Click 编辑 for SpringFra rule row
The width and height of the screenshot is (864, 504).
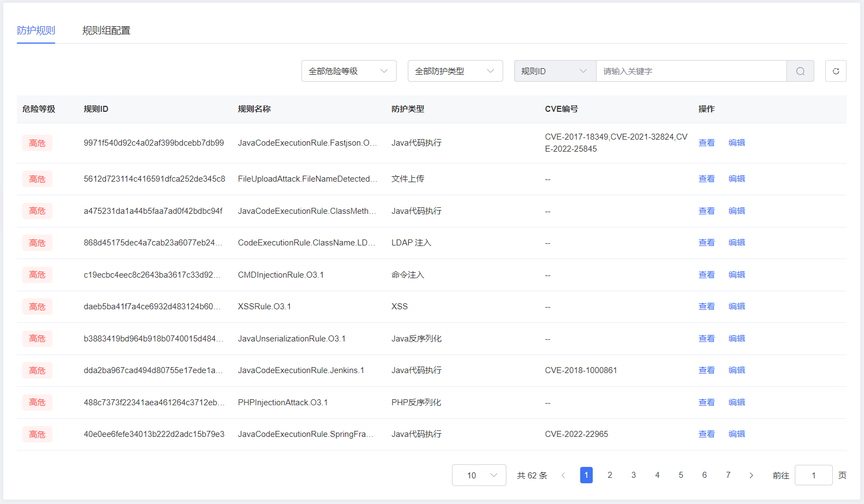click(737, 434)
